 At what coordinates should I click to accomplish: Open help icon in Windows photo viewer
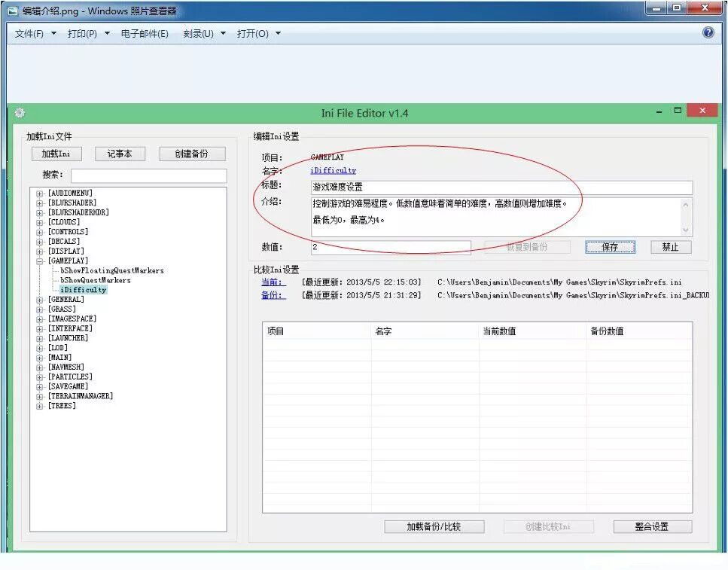708,32
